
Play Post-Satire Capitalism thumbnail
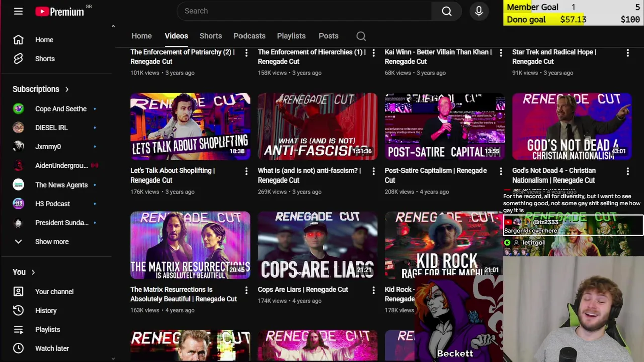(445, 126)
